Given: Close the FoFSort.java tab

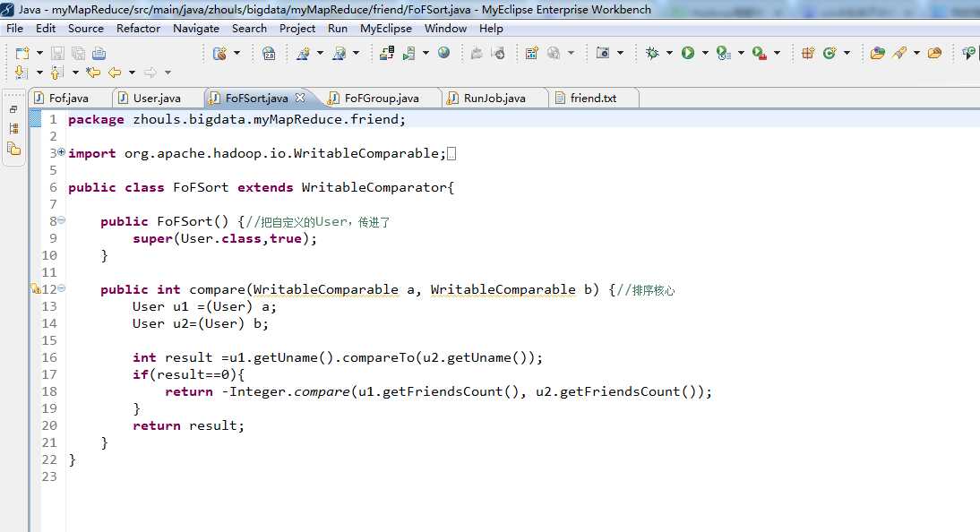Looking at the screenshot, I should click(x=300, y=98).
